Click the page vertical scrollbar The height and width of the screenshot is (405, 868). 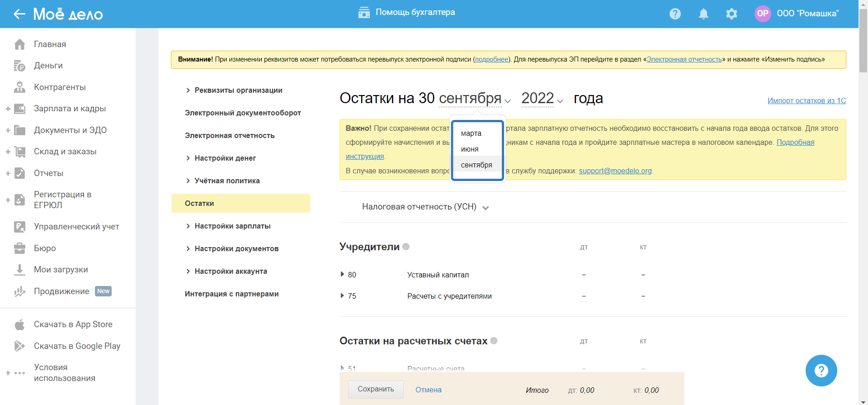pyautogui.click(x=863, y=41)
